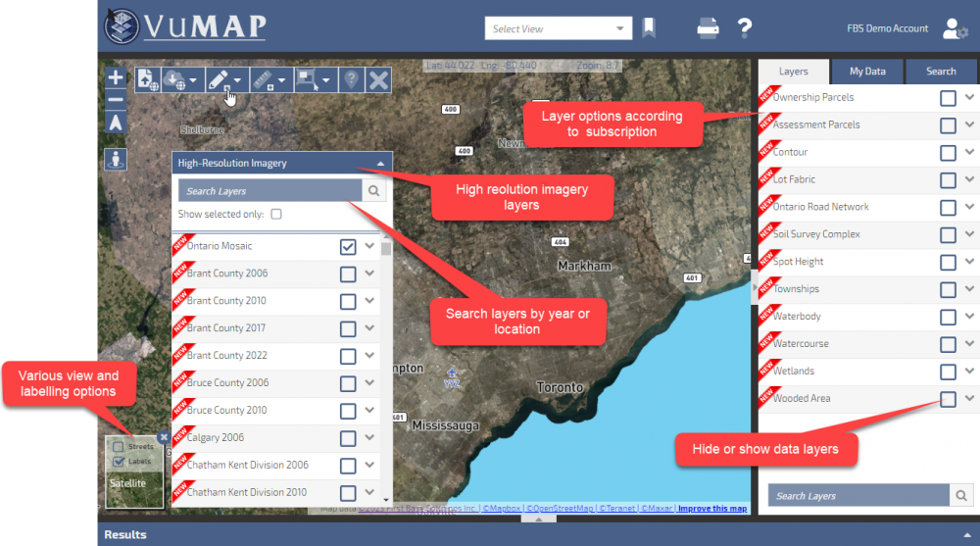
Task: Click the north arrow compass icon
Action: 116,123
